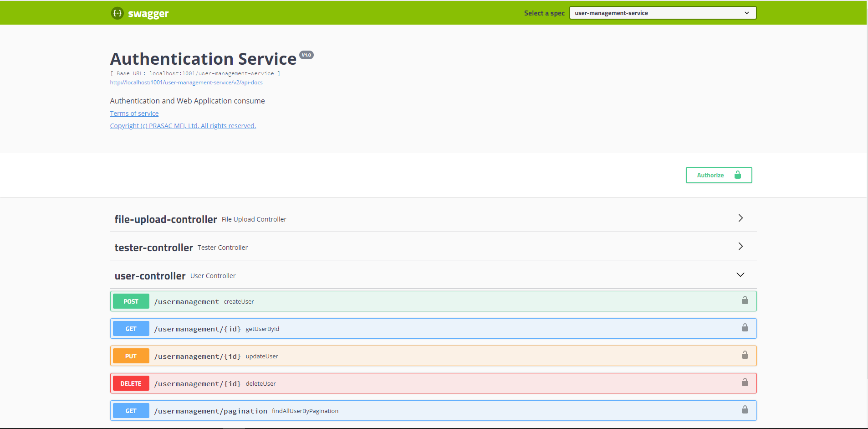Image resolution: width=868 pixels, height=429 pixels.
Task: Click the lock icon on the deleteUser endpoint
Action: [x=745, y=382]
